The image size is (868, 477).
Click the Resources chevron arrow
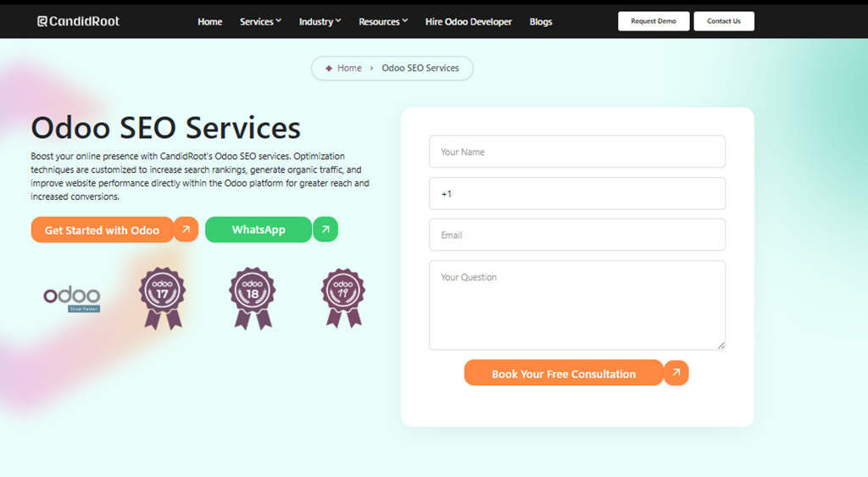click(x=404, y=21)
